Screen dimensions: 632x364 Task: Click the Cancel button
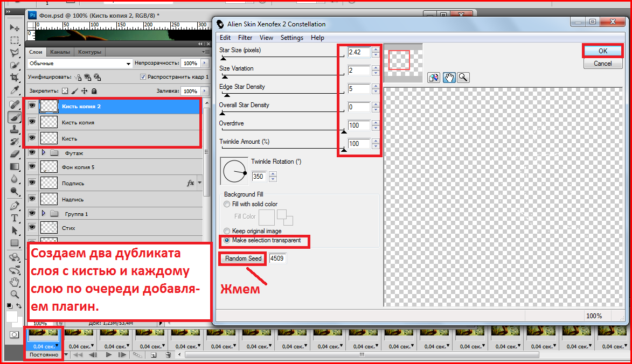602,64
